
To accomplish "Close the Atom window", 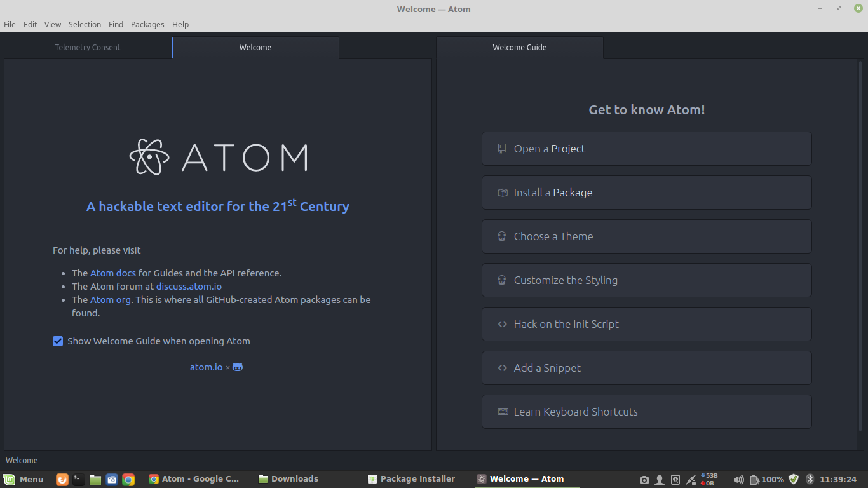I will tap(858, 8).
